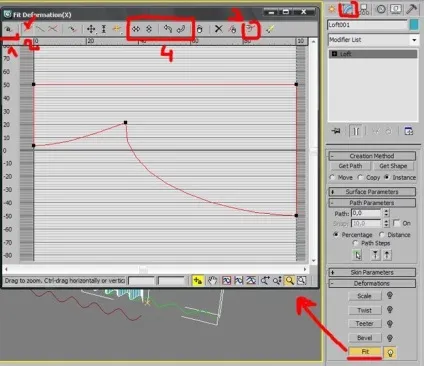This screenshot has height=366, width=424.
Task: Select Insert Corner Point tool
Action: tap(117, 29)
